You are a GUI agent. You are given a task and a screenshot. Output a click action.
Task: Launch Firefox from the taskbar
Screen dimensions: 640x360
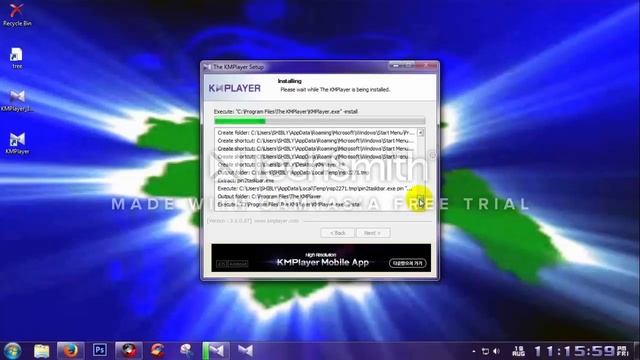point(70,351)
